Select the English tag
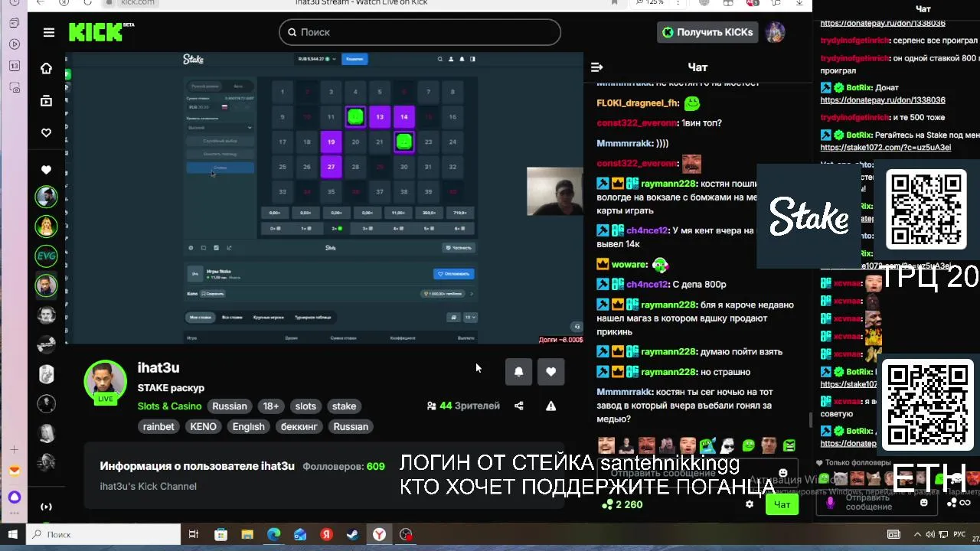The width and height of the screenshot is (980, 551). [249, 426]
